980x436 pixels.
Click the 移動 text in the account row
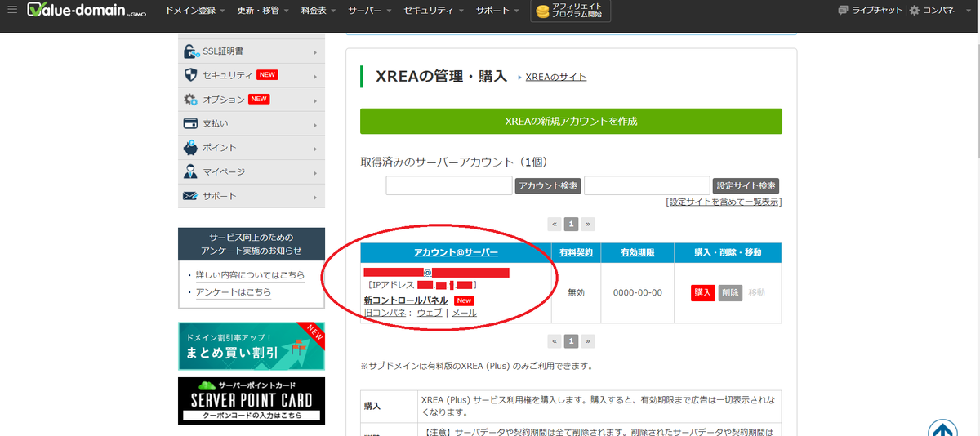(x=757, y=292)
